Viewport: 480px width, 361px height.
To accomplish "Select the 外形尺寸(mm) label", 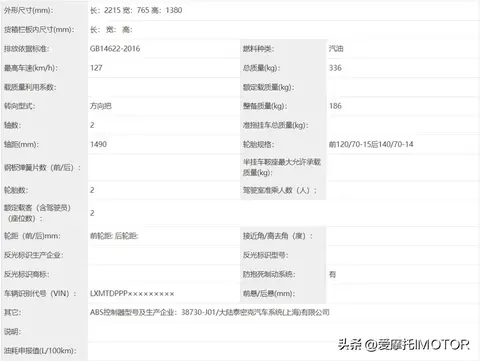I will pos(29,11).
